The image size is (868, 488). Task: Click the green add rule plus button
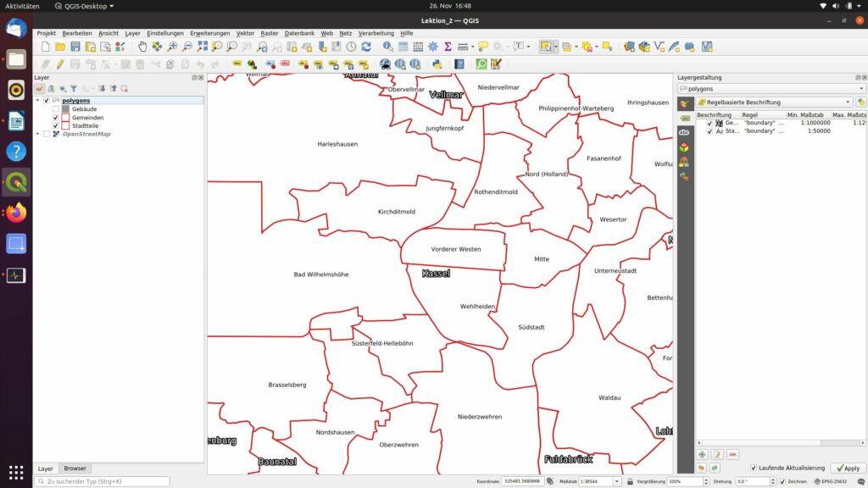pos(702,455)
